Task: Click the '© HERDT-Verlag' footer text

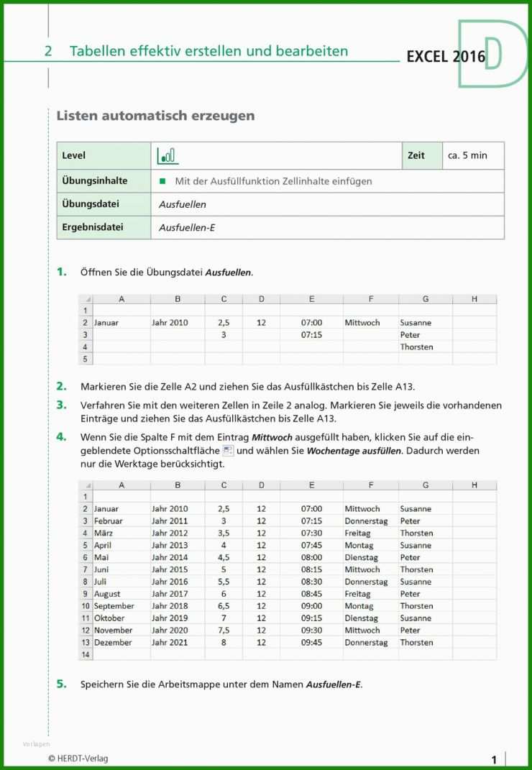Action: click(x=78, y=758)
